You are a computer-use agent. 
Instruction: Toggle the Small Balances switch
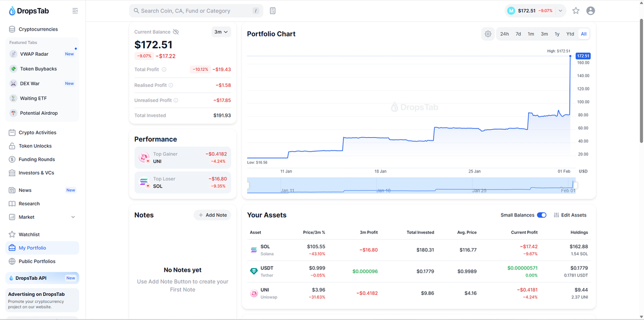tap(541, 215)
